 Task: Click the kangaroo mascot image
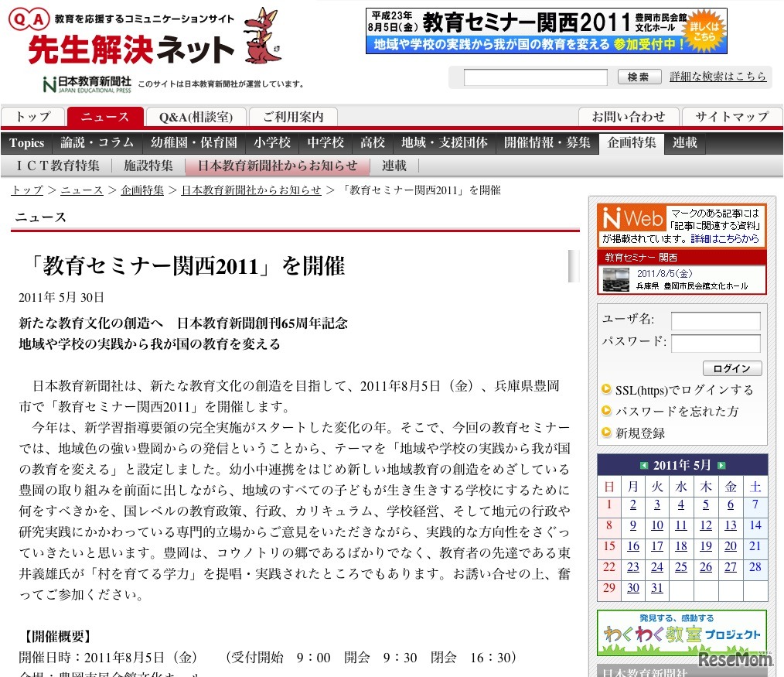pyautogui.click(x=262, y=36)
